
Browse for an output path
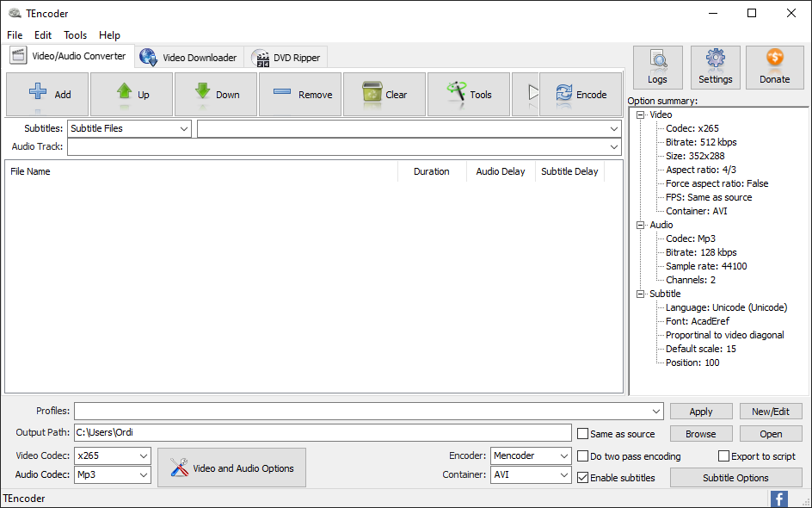[701, 434]
